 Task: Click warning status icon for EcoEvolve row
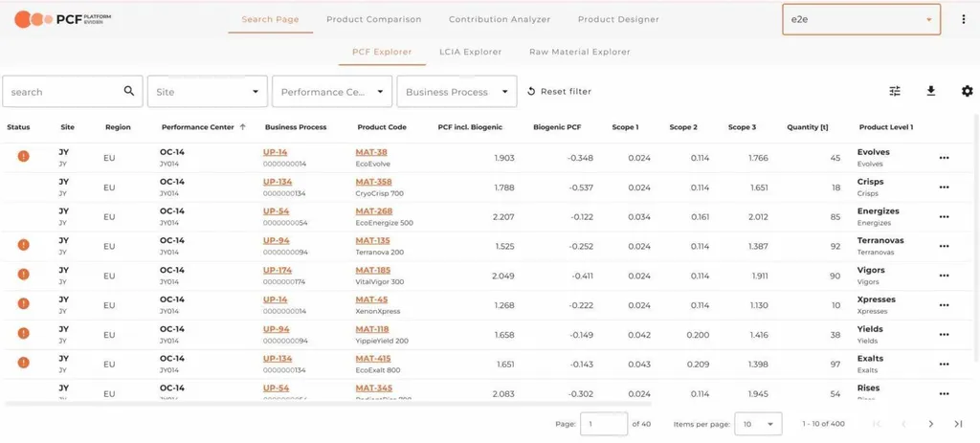click(x=23, y=156)
